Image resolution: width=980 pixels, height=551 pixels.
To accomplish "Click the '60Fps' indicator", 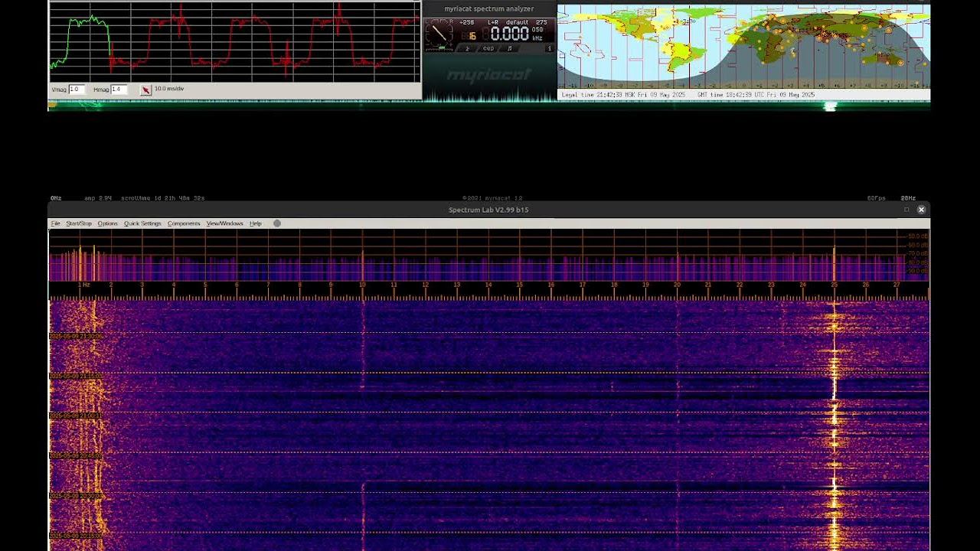I will 877,198.
